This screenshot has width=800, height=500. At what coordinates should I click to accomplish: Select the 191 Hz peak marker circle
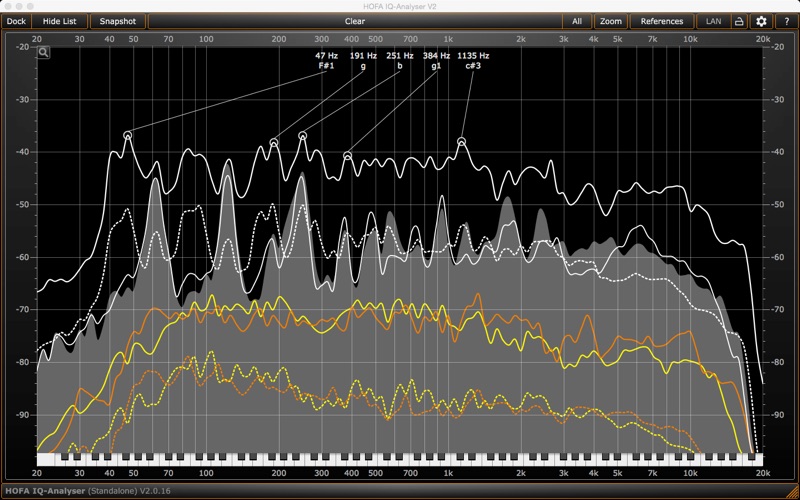click(274, 142)
